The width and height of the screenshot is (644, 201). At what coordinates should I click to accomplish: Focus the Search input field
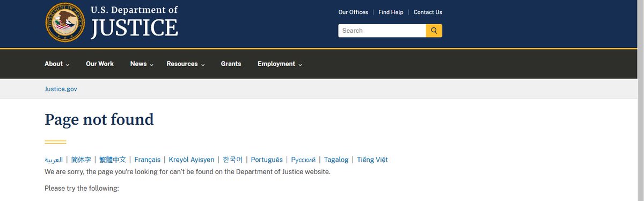pyautogui.click(x=382, y=31)
